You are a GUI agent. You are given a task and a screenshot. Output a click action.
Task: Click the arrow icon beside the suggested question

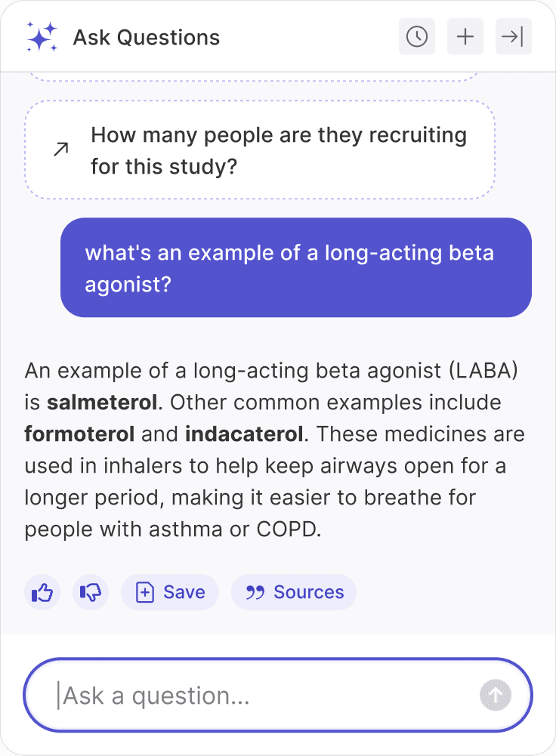(x=60, y=150)
